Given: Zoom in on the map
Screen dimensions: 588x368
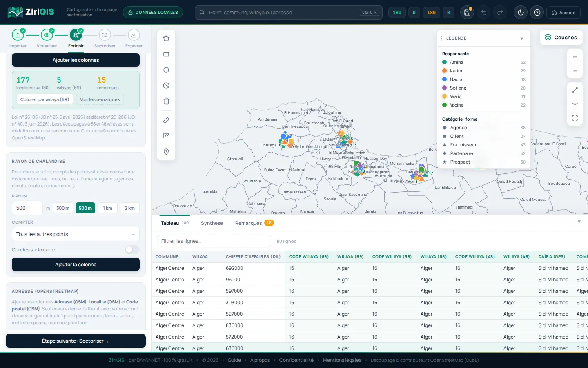Looking at the screenshot, I should (x=575, y=57).
